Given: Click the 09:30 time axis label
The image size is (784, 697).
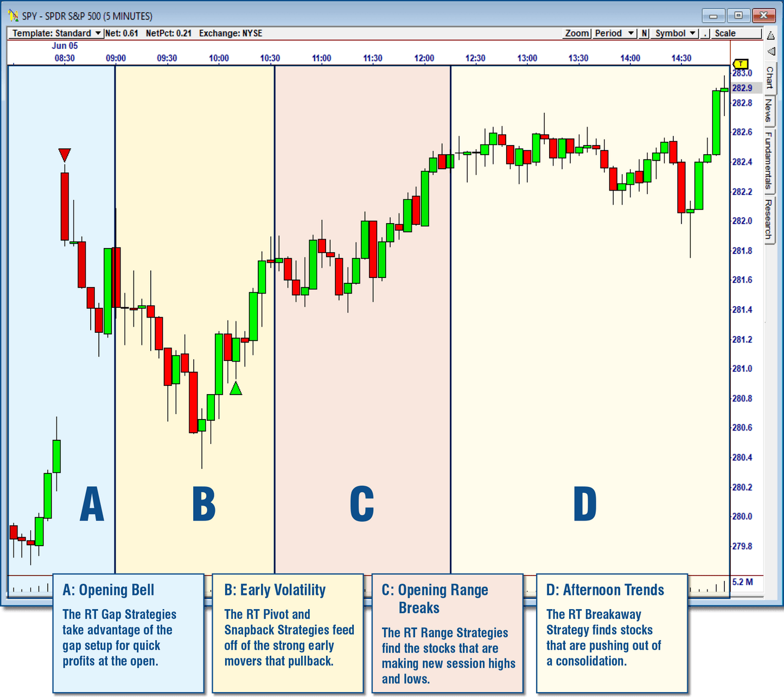Looking at the screenshot, I should click(x=167, y=58).
